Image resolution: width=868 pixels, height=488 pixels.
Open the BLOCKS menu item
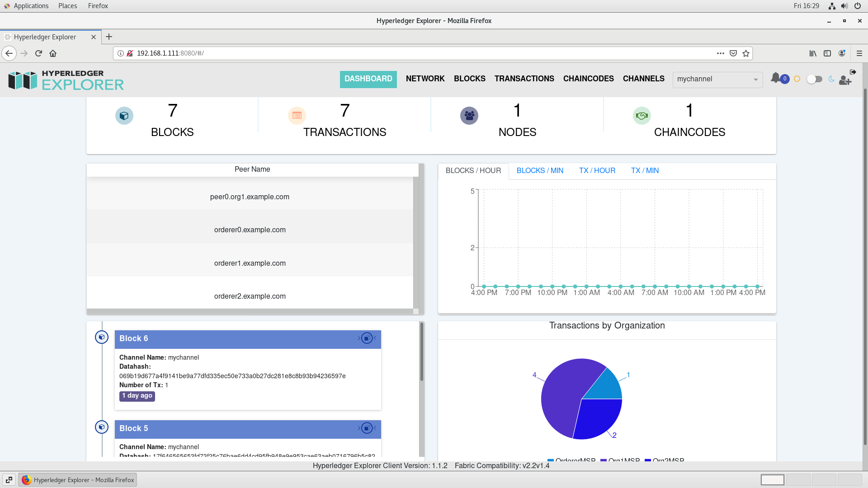(x=470, y=79)
